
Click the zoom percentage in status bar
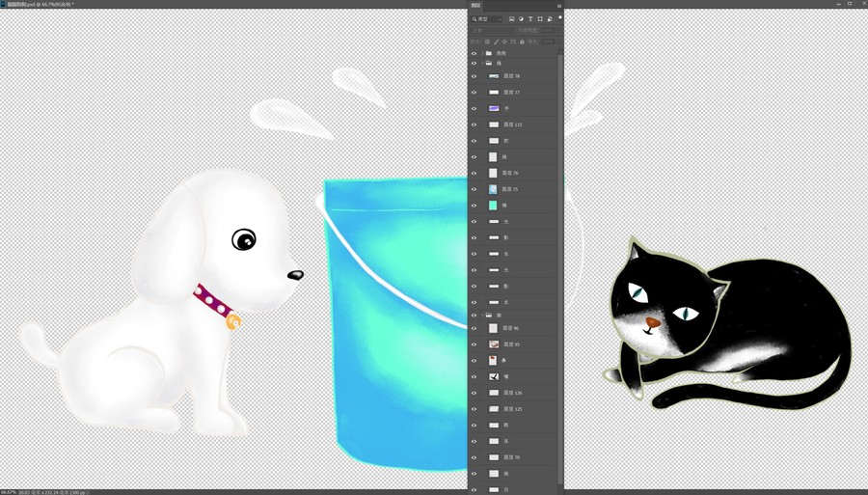[8, 492]
